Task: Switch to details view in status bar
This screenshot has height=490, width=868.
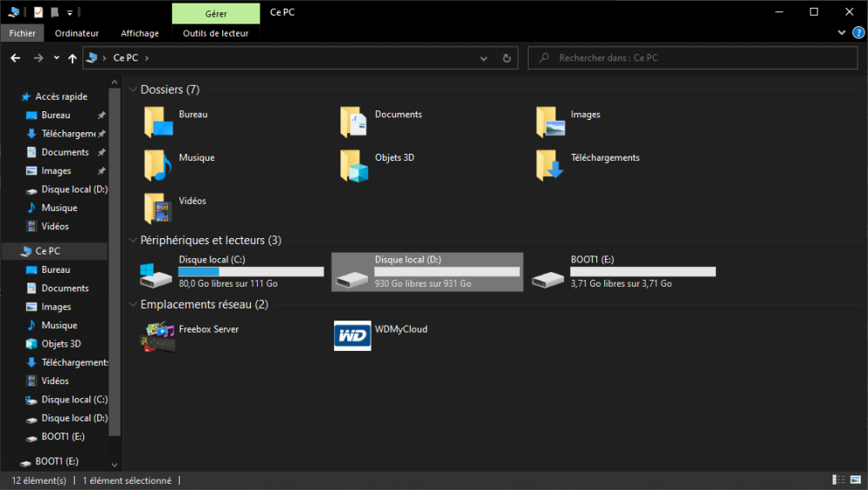Action: (838, 480)
